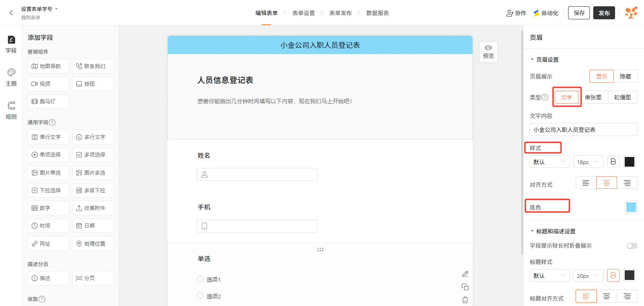Select 选项2 radio button
644x306 pixels.
tap(200, 296)
